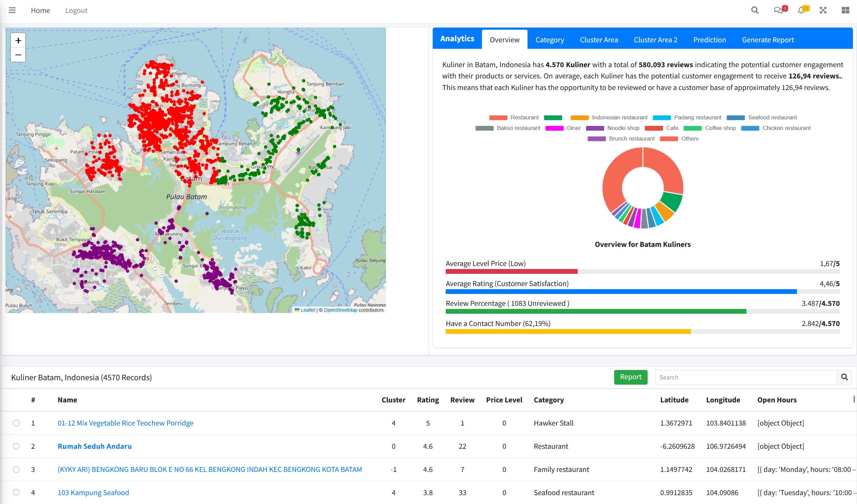Zoom in on the map with plus control
857x504 pixels.
[x=18, y=40]
